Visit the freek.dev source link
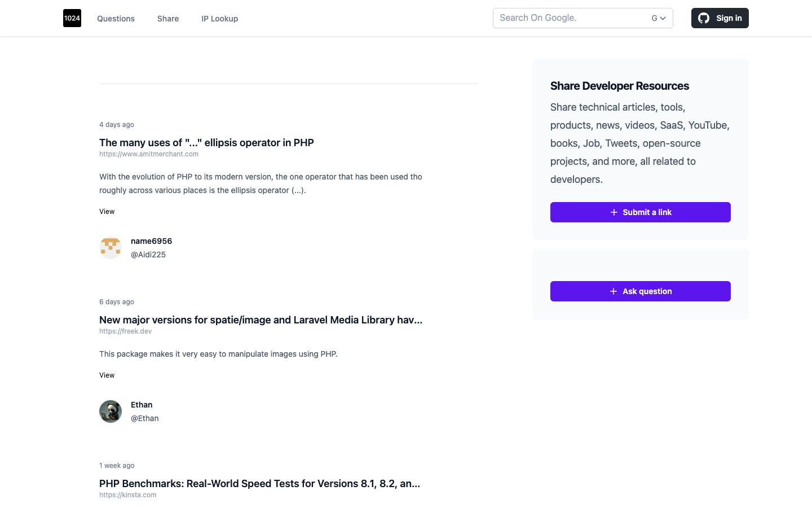 coord(125,331)
